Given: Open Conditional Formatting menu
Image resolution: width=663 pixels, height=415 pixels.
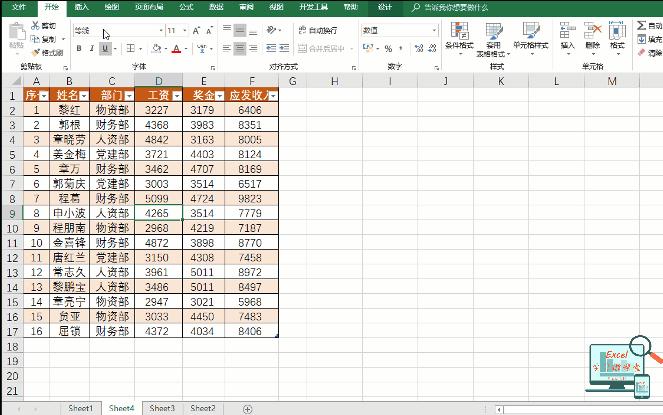Looking at the screenshot, I should pos(459,38).
